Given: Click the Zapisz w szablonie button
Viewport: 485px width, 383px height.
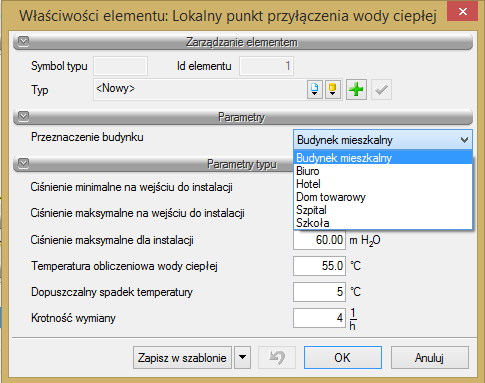Looking at the screenshot, I should [182, 358].
